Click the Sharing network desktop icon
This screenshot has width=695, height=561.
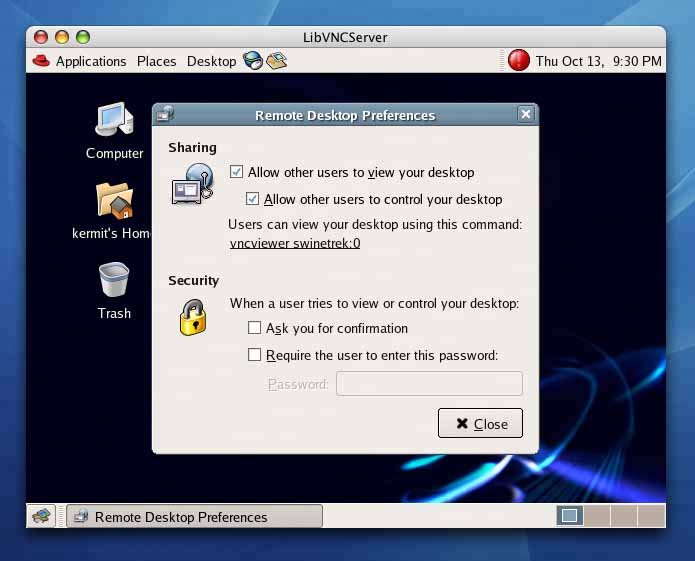(193, 184)
